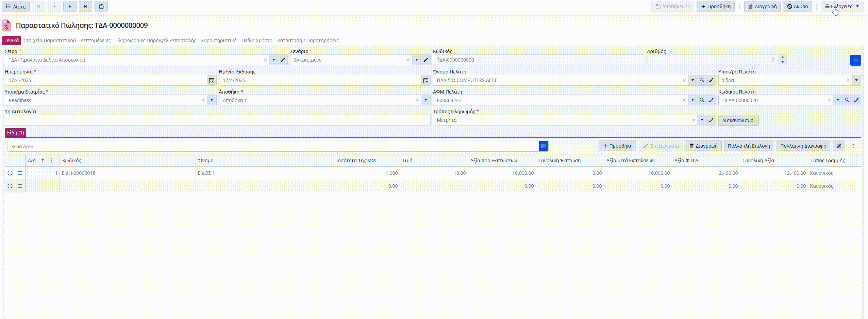Click the refresh icon in toolbar

[x=101, y=6]
